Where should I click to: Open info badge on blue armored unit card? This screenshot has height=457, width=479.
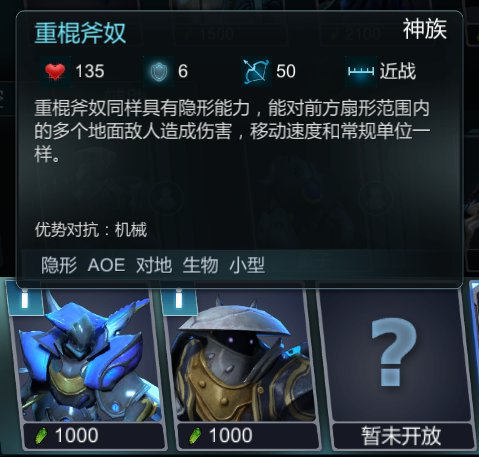tap(25, 298)
